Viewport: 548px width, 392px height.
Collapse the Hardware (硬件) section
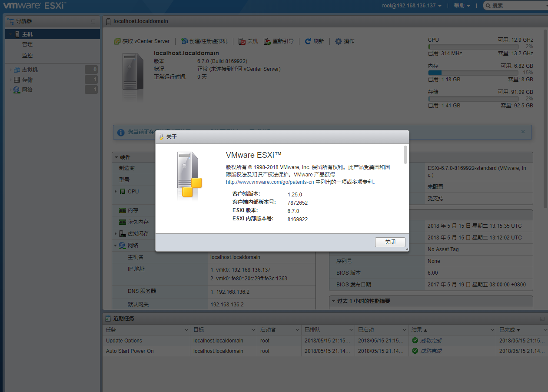click(116, 157)
